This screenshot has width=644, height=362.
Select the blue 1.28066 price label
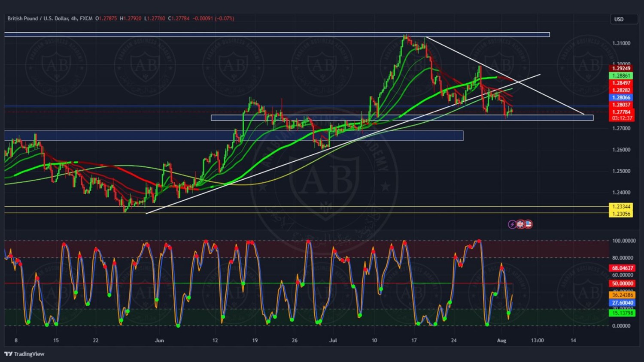click(621, 98)
